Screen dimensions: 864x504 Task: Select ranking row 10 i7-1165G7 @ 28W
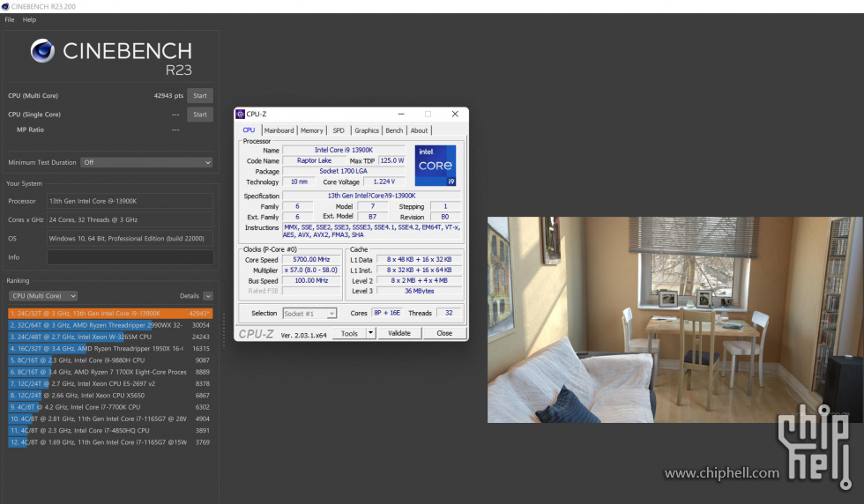[110, 419]
